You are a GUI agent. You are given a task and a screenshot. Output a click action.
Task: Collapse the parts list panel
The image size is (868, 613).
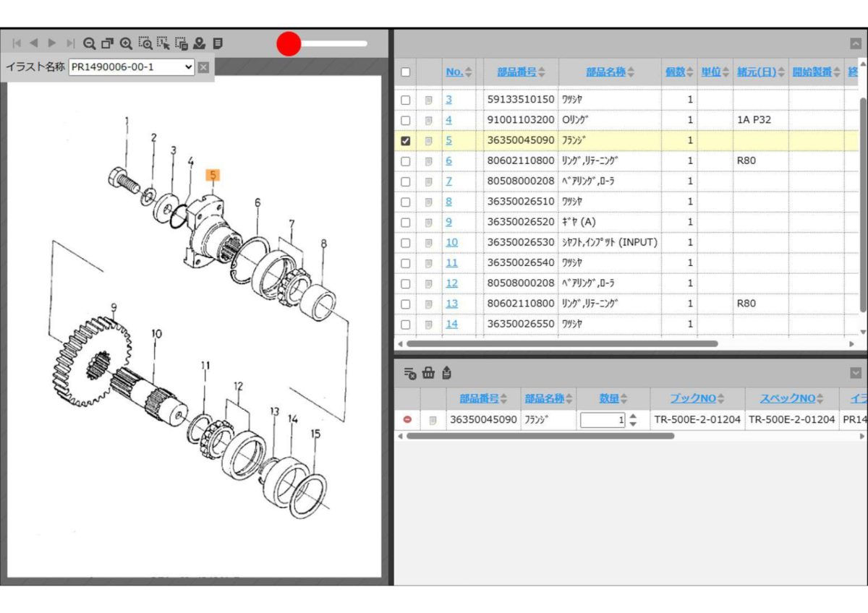[856, 43]
